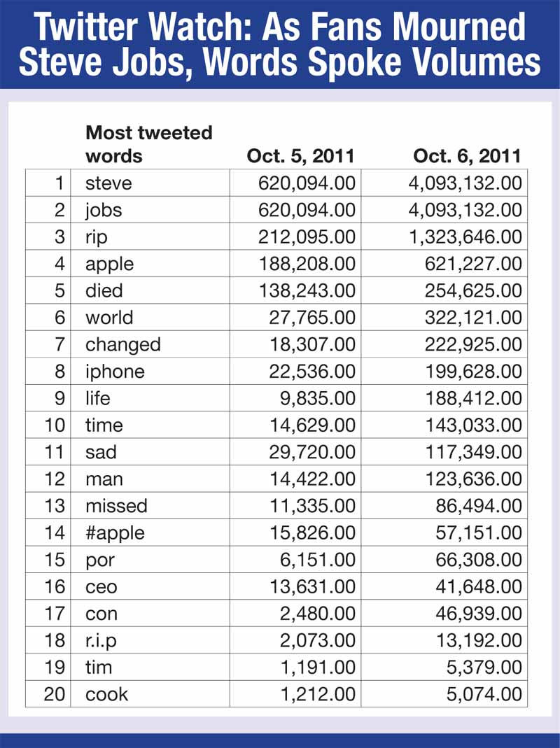Click the 'Oct. 6, 2011' column header
This screenshot has height=748, width=560.
tap(467, 155)
